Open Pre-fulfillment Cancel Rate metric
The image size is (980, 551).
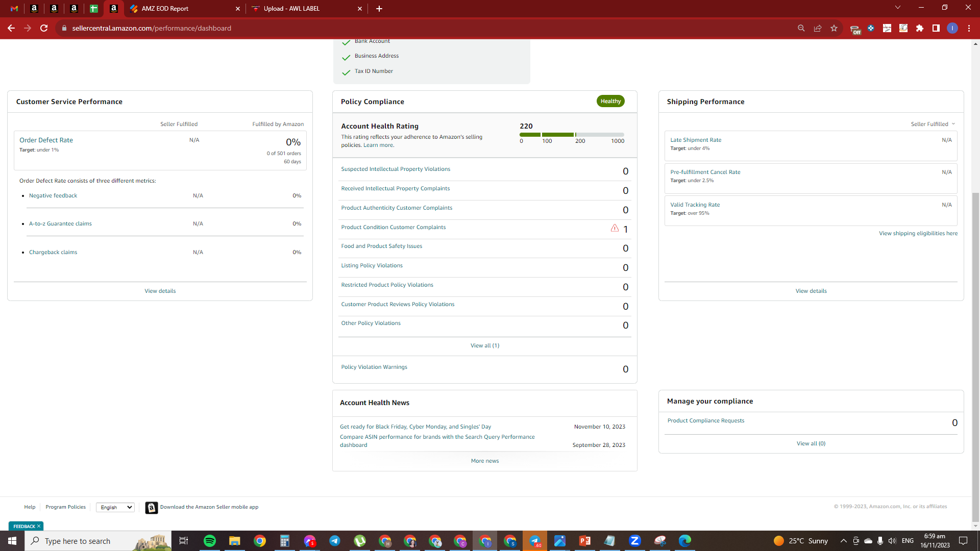pyautogui.click(x=705, y=172)
